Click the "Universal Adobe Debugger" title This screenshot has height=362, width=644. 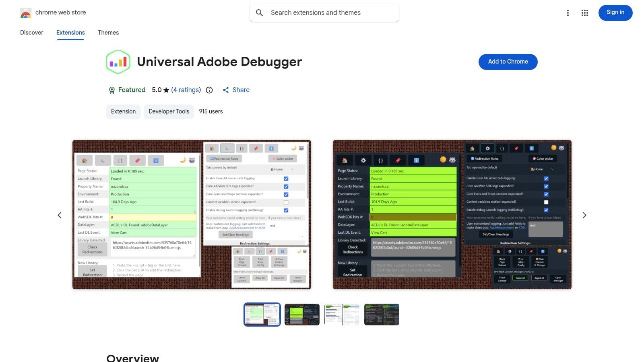click(x=219, y=62)
